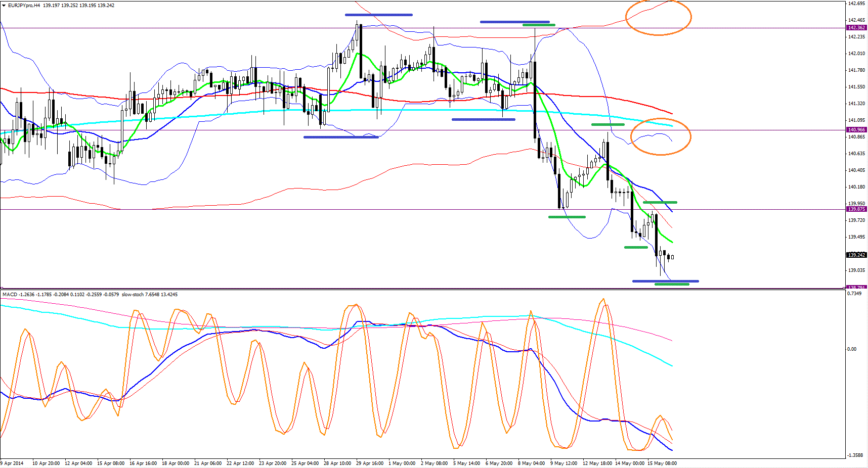Click the topmost blue bar above 29 Apr peak
This screenshot has width=868, height=468.
(379, 15)
